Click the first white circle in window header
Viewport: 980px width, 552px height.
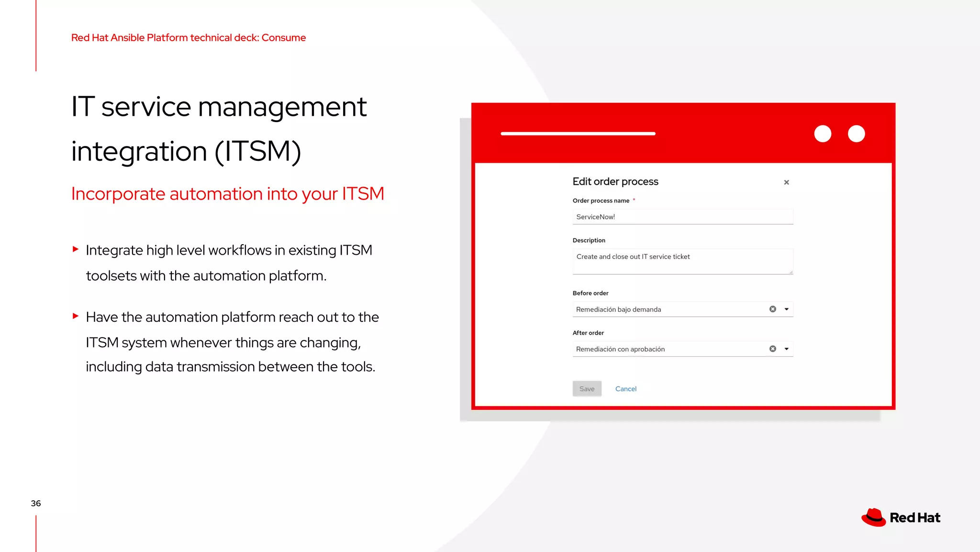[x=823, y=134]
